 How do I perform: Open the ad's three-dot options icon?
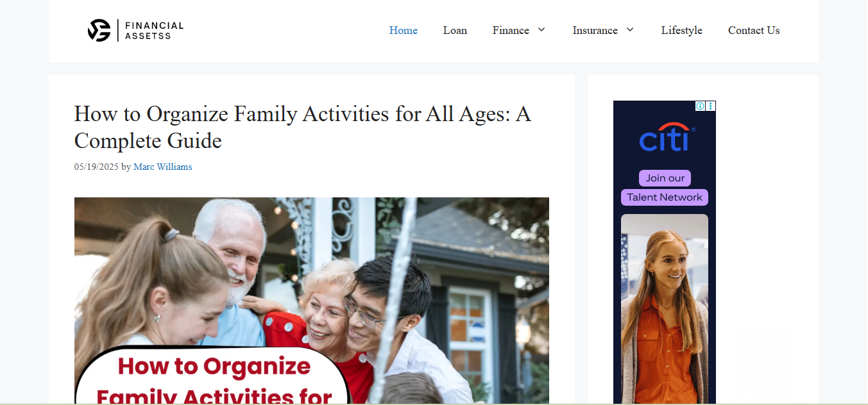click(711, 106)
